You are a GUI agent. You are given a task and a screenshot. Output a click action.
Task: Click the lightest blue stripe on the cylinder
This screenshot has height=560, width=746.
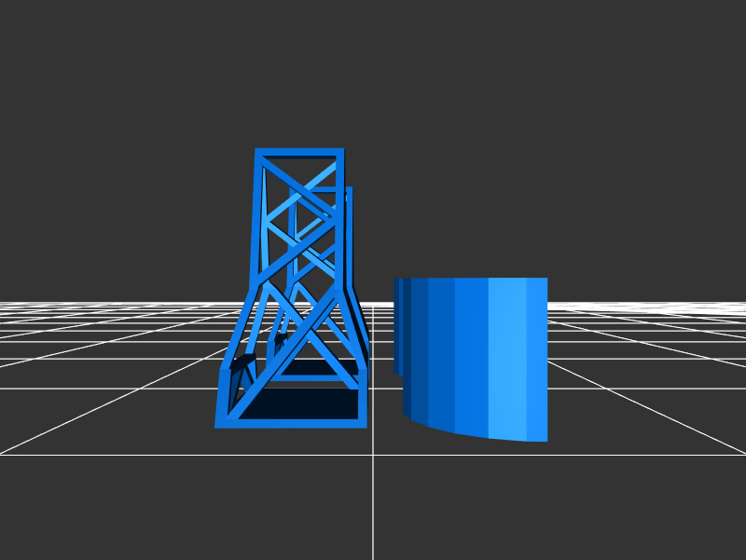(507, 357)
